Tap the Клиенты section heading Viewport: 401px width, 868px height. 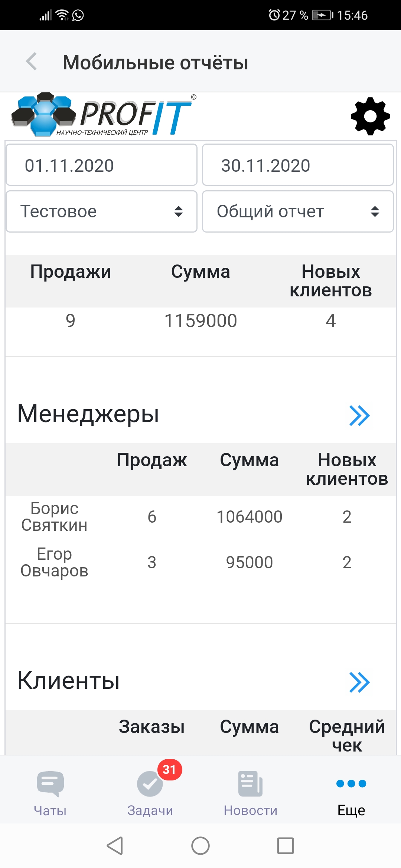coord(69,681)
